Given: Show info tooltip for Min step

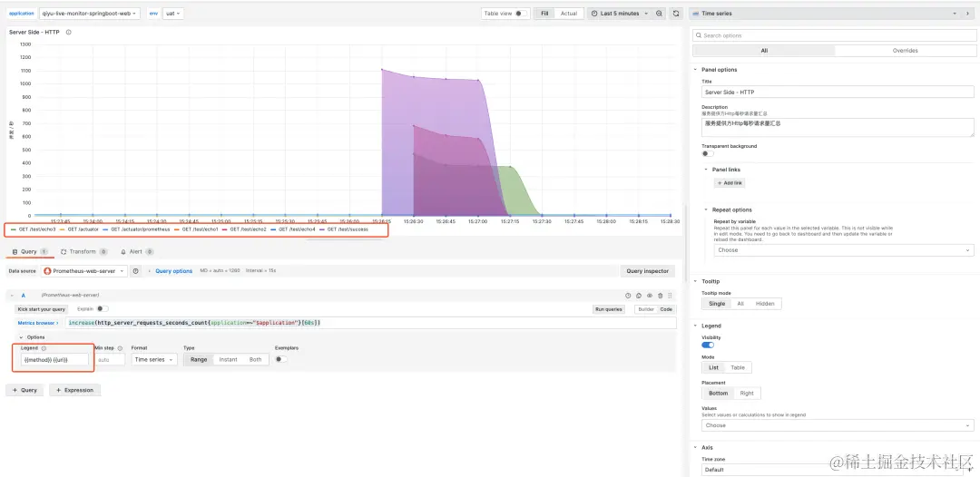Looking at the screenshot, I should pyautogui.click(x=120, y=348).
